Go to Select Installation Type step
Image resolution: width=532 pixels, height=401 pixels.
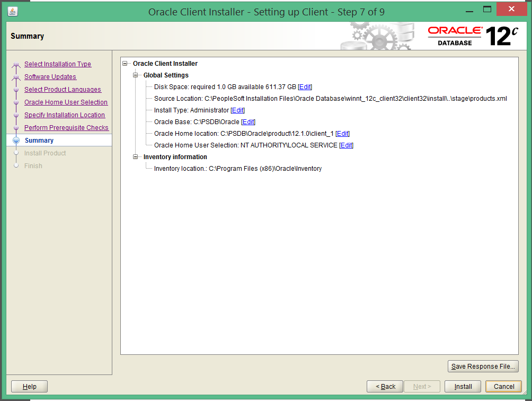tap(58, 64)
